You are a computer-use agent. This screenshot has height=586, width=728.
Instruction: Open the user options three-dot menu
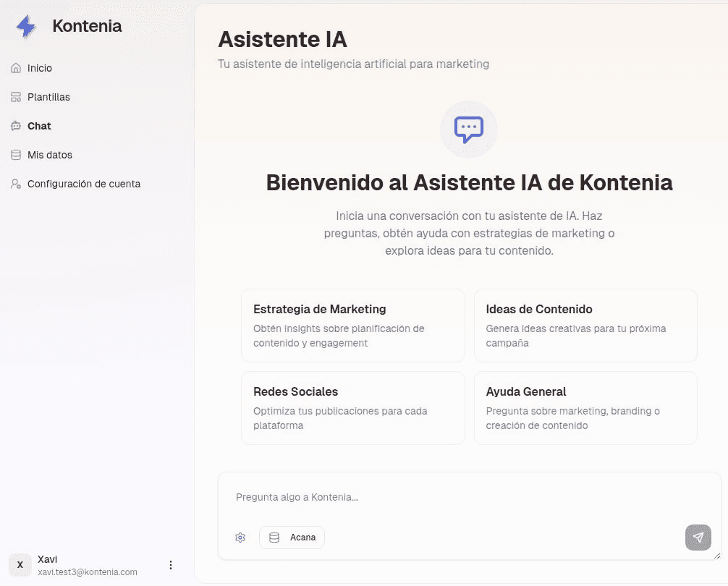coord(171,565)
